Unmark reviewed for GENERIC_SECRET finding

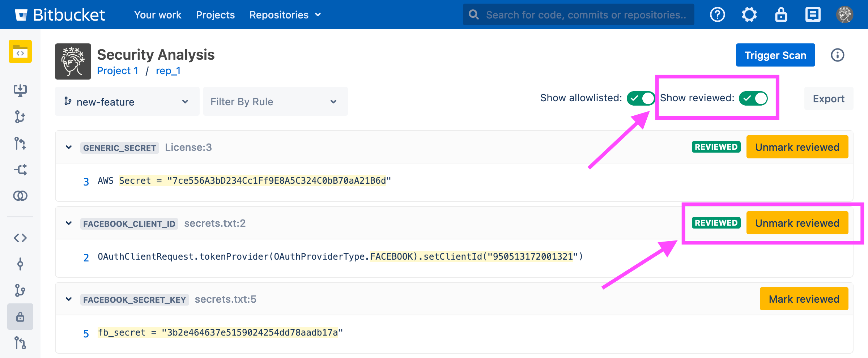[x=797, y=147]
